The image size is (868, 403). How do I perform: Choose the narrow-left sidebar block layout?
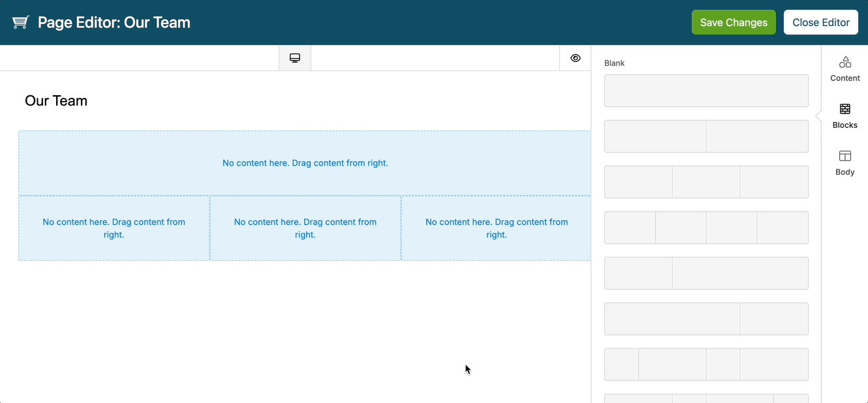[x=706, y=273]
